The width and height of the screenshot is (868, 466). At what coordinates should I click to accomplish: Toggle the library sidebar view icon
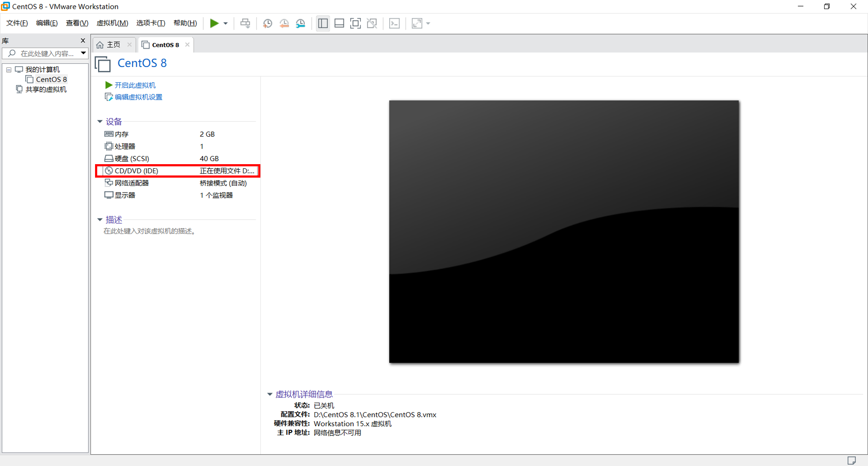pos(323,23)
